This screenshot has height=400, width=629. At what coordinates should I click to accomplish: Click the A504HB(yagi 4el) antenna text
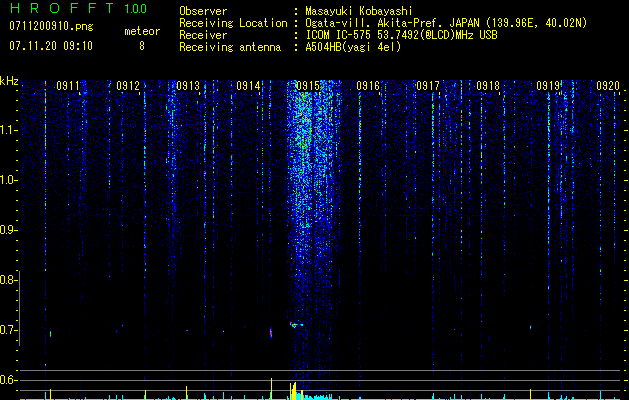point(353,47)
